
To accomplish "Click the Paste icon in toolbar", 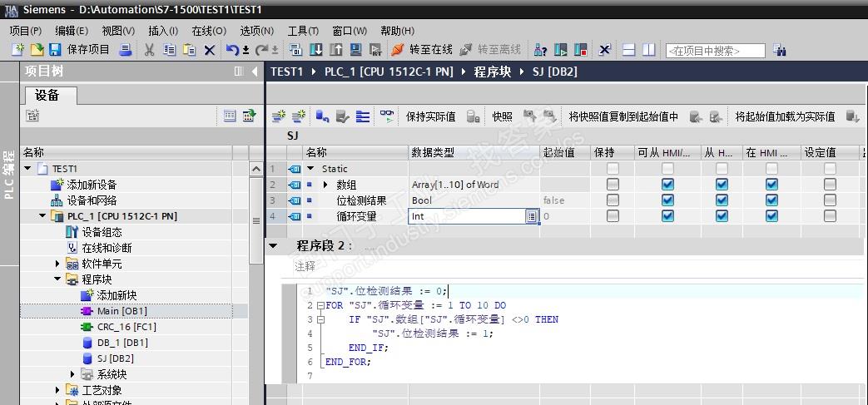I will 189,50.
